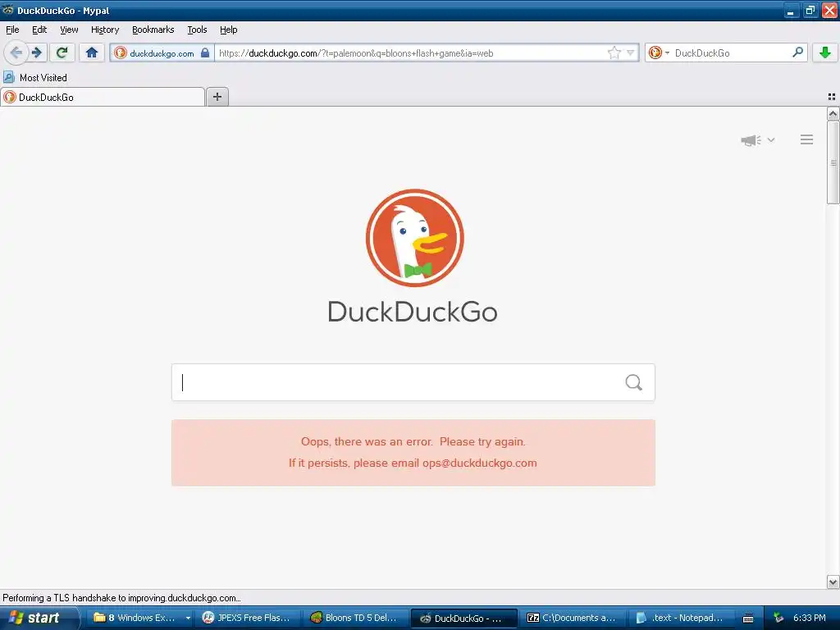
Task: Click the search bar magnifier icon
Action: [x=797, y=52]
